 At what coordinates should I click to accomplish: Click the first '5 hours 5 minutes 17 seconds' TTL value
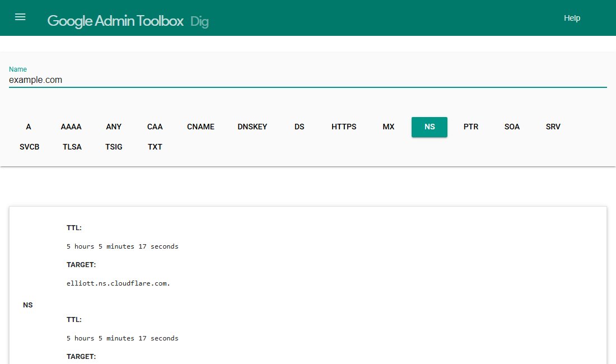coord(122,246)
